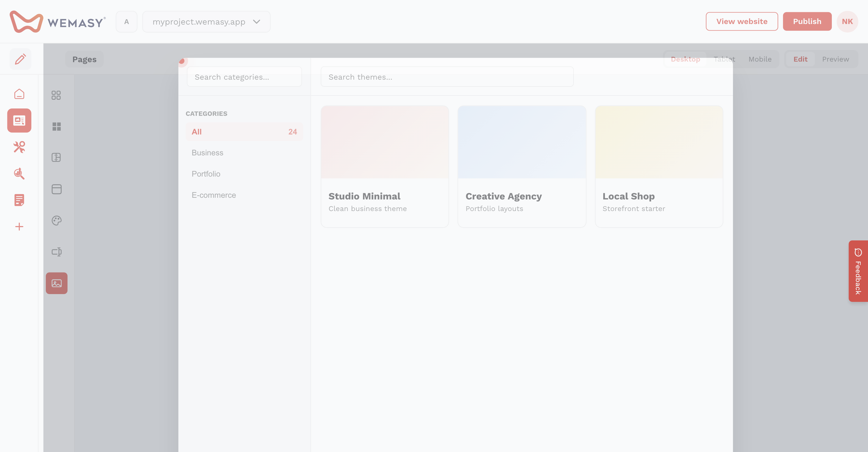Open the analytics magnifier icon
The width and height of the screenshot is (868, 452).
pos(19,173)
